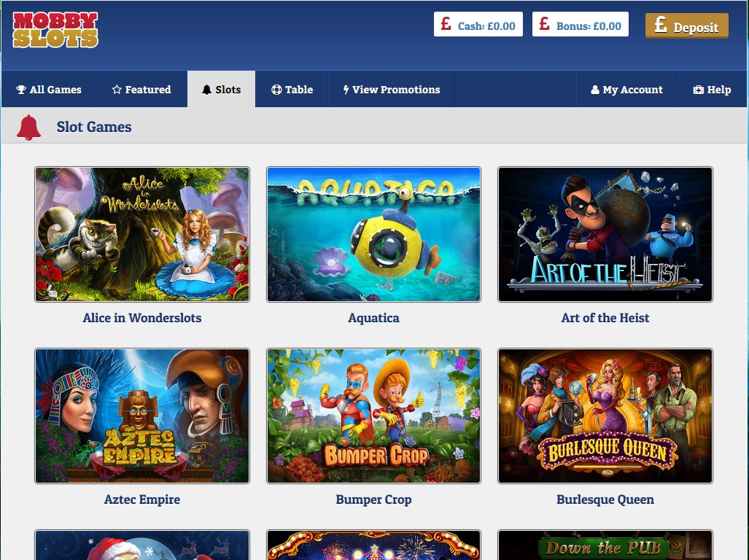Screen dimensions: 749x560
Task: Switch to the Table games tab
Action: click(x=292, y=90)
